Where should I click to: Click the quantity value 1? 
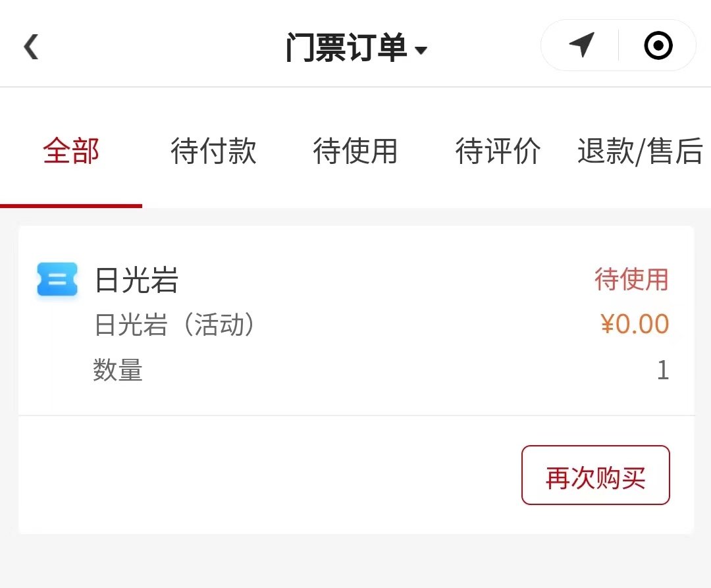662,370
